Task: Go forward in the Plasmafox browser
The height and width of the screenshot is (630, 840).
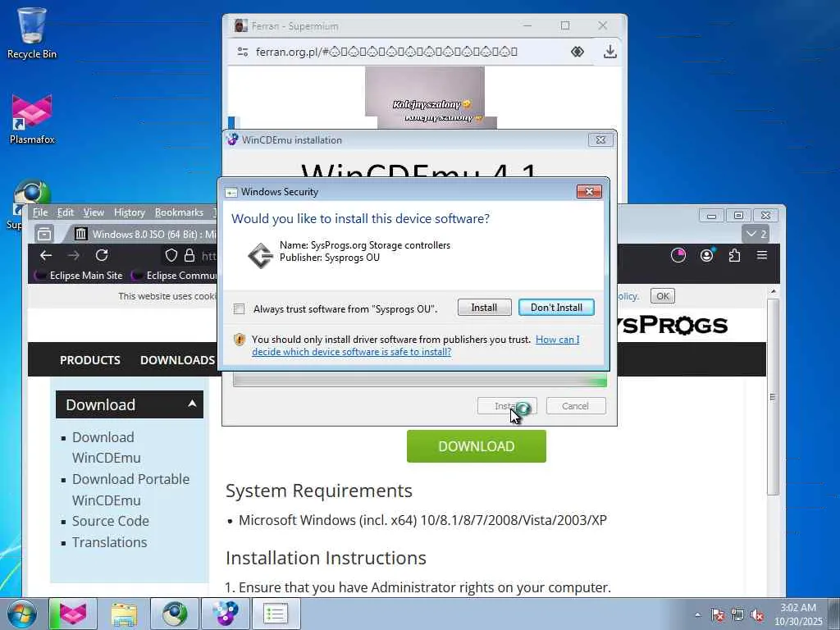Action: [73, 256]
